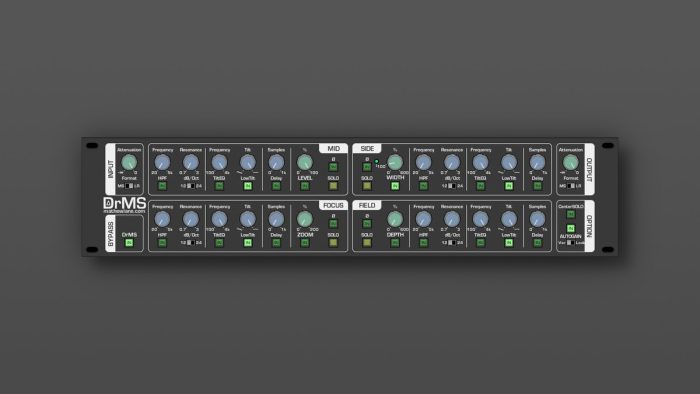The image size is (700, 394).
Task: Toggle the MID LEVEL IN button
Action: click(305, 186)
